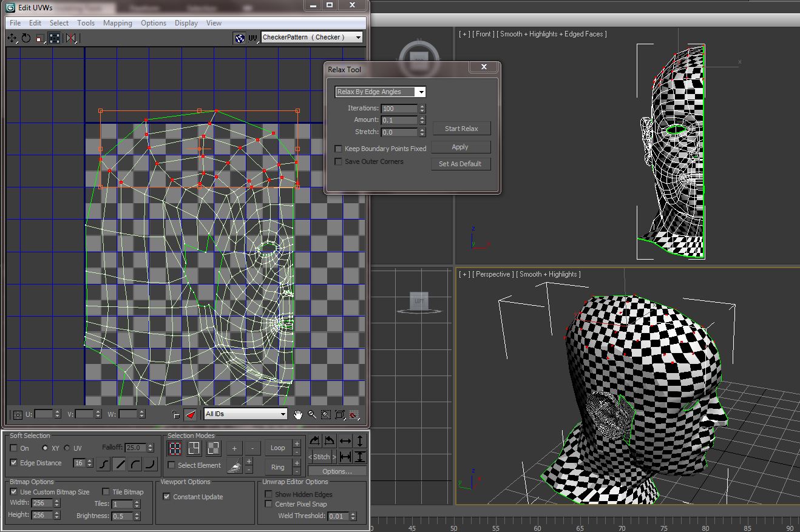800x532 pixels.
Task: Expand the All IDs dropdown
Action: (x=282, y=414)
